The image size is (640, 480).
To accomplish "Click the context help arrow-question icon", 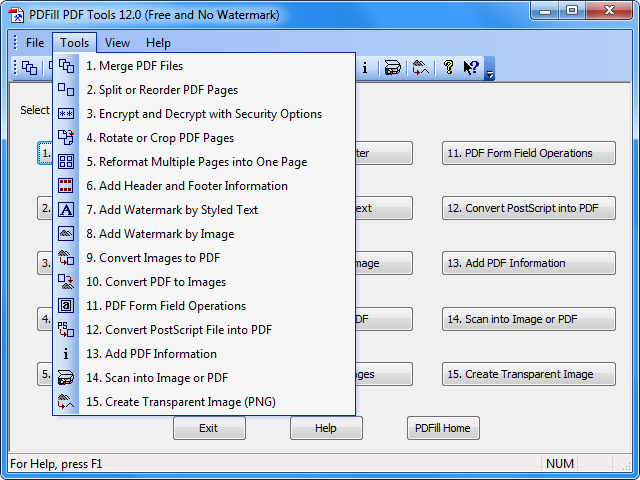I will click(471, 67).
